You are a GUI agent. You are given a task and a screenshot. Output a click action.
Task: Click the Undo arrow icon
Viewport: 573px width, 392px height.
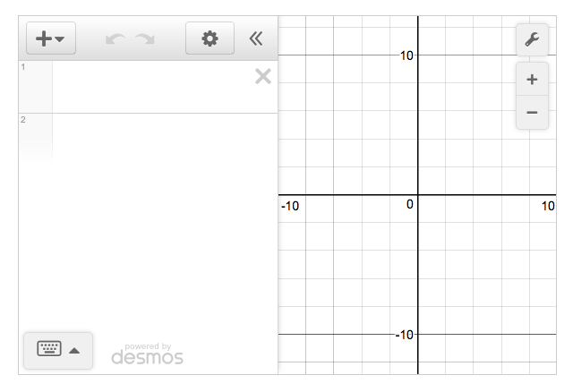coord(115,38)
